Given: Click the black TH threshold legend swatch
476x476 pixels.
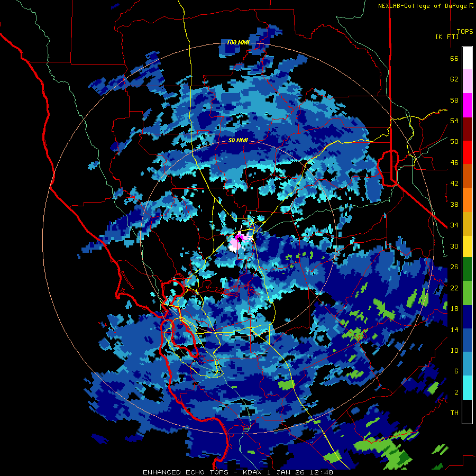Looking at the screenshot, I should coord(467,411).
